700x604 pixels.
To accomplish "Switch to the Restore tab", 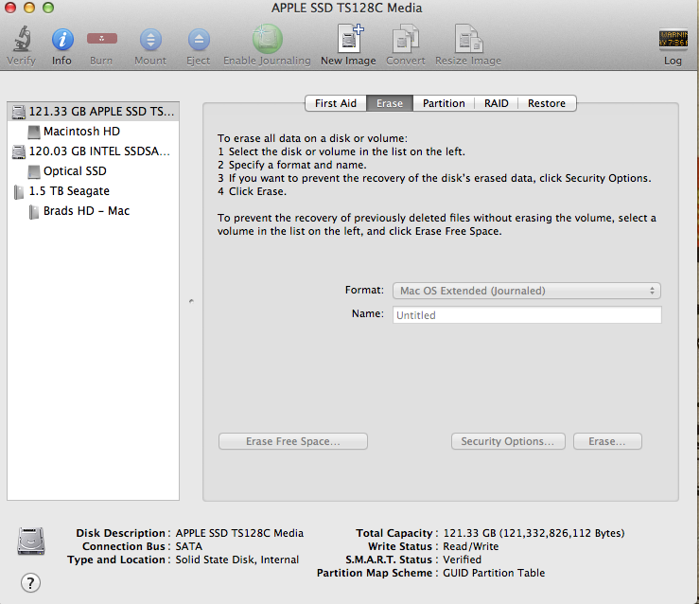I will [x=547, y=103].
